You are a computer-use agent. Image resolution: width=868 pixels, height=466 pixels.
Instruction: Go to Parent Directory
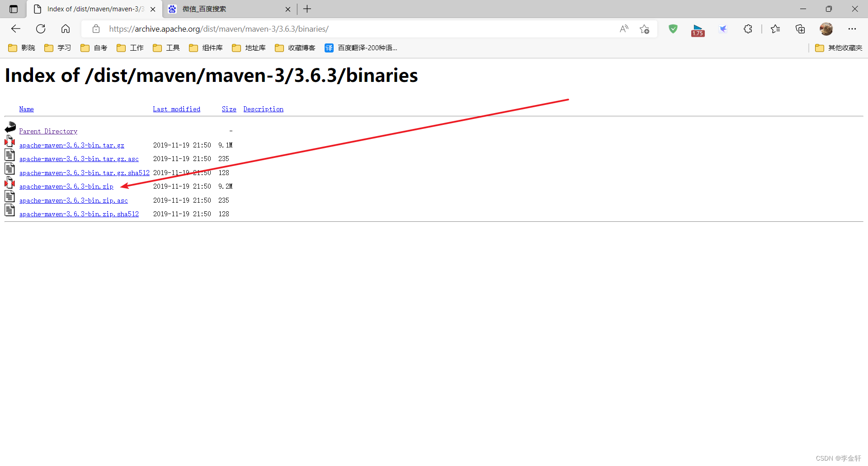(x=48, y=131)
